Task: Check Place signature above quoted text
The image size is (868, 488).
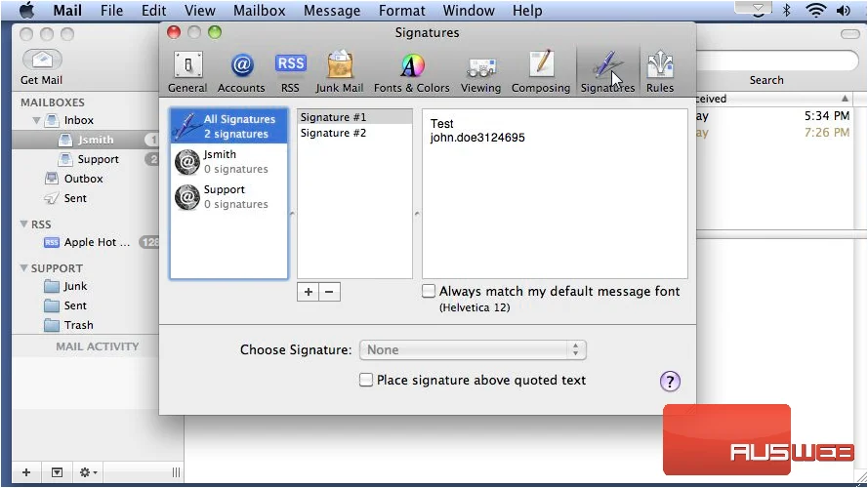Action: coord(366,380)
